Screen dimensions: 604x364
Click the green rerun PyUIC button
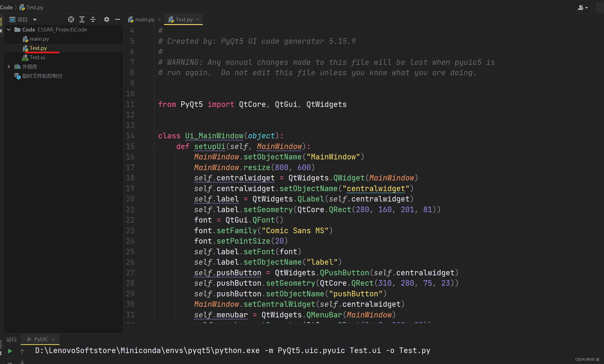[10, 351]
